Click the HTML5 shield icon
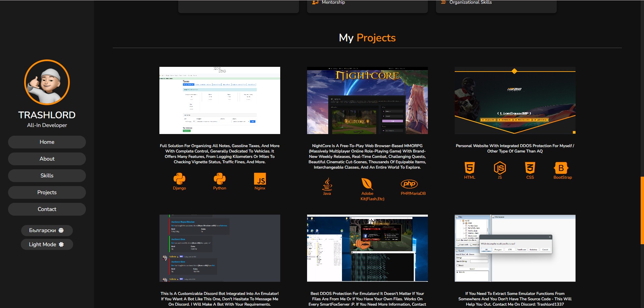Image resolution: width=644 pixels, height=308 pixels. tap(469, 168)
